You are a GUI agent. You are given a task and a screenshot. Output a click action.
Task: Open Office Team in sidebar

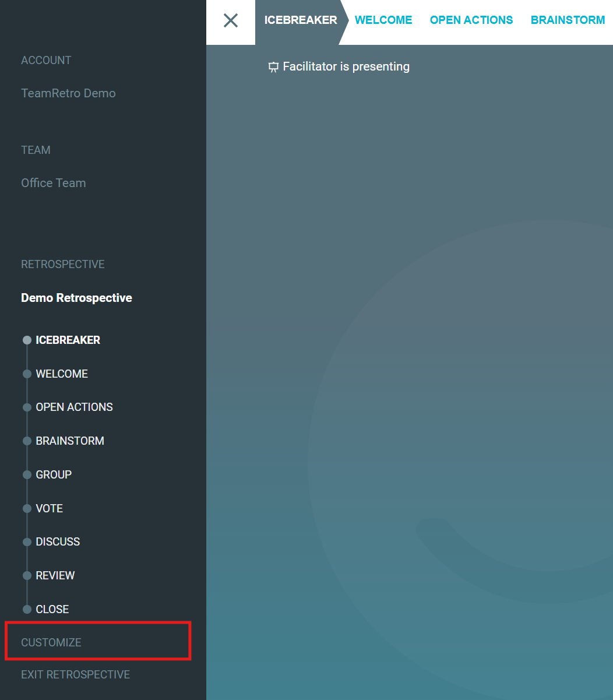point(54,183)
